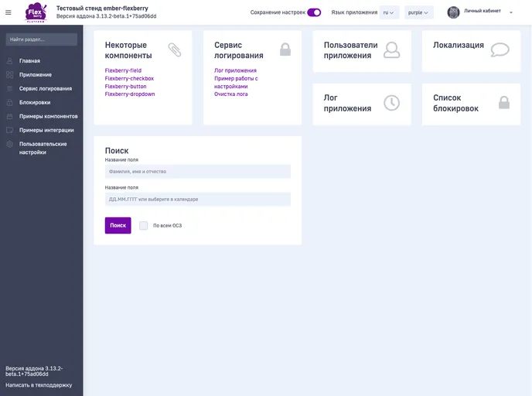Open the Пользователи приложения card title
This screenshot has width=532, height=396.
(350, 50)
